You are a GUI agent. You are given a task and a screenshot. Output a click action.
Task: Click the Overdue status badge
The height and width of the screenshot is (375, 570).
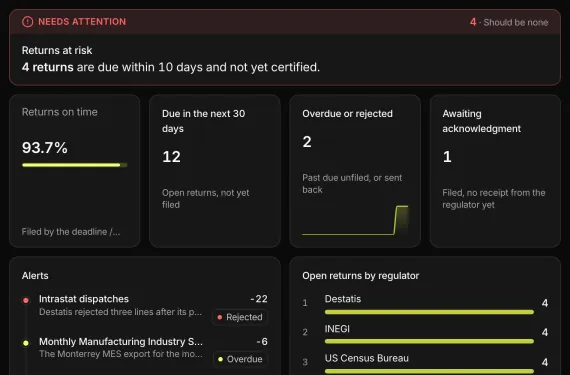[x=240, y=359]
